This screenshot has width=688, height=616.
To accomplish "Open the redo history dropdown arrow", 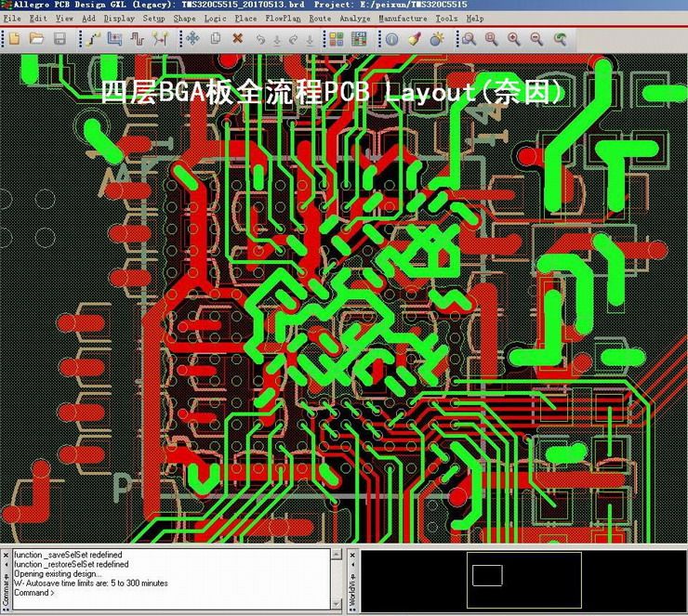I will click(x=310, y=41).
